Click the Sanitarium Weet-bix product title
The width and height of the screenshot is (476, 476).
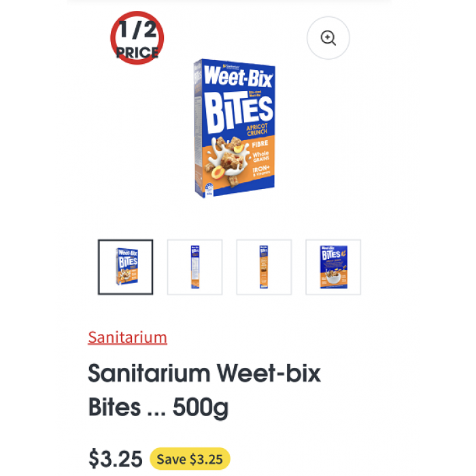(204, 373)
